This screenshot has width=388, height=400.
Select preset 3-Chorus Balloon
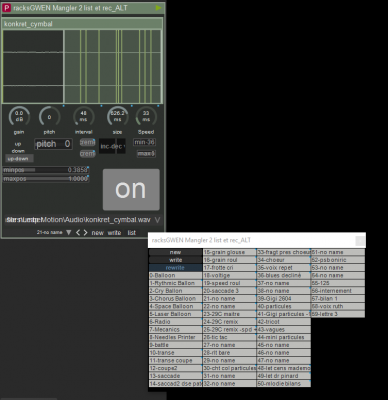[x=175, y=299]
